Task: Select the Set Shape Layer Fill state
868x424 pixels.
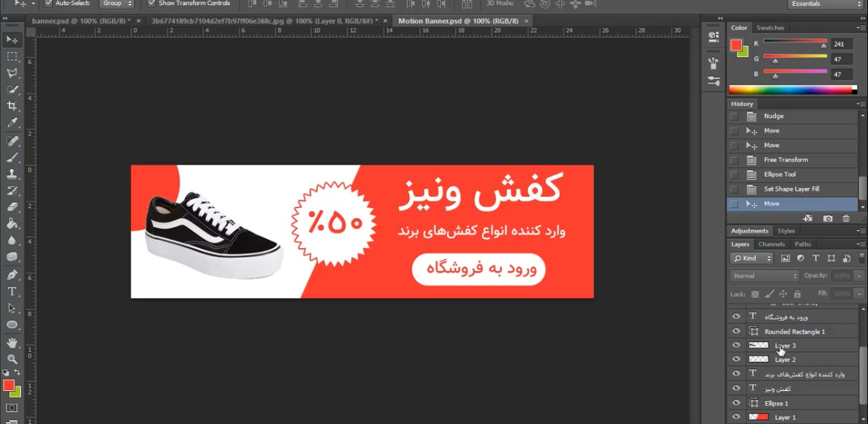Action: point(792,189)
